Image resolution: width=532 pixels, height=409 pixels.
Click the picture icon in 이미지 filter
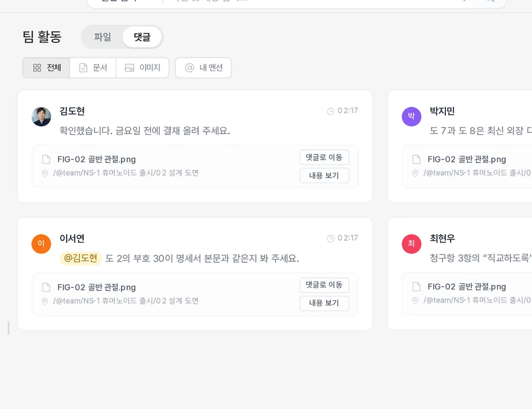point(129,68)
